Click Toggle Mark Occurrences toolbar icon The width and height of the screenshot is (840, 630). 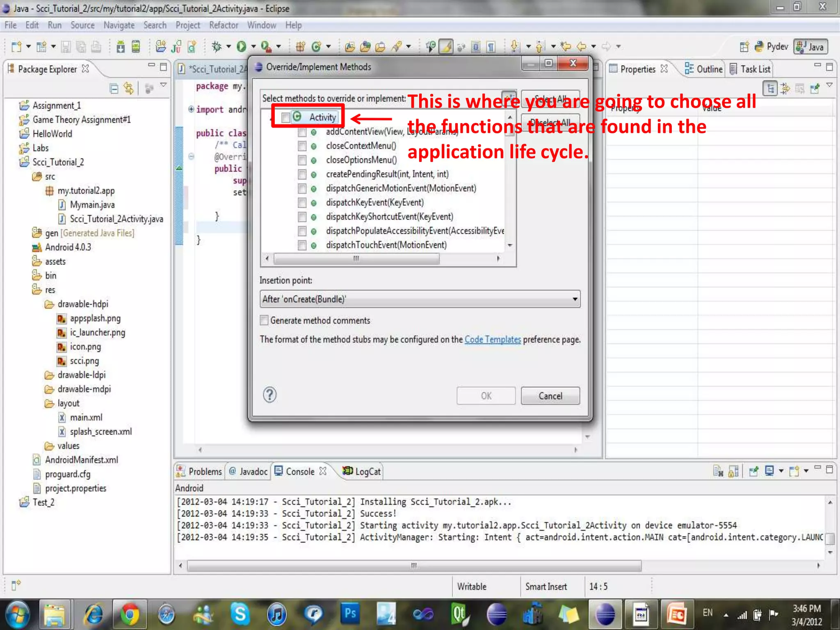(446, 47)
